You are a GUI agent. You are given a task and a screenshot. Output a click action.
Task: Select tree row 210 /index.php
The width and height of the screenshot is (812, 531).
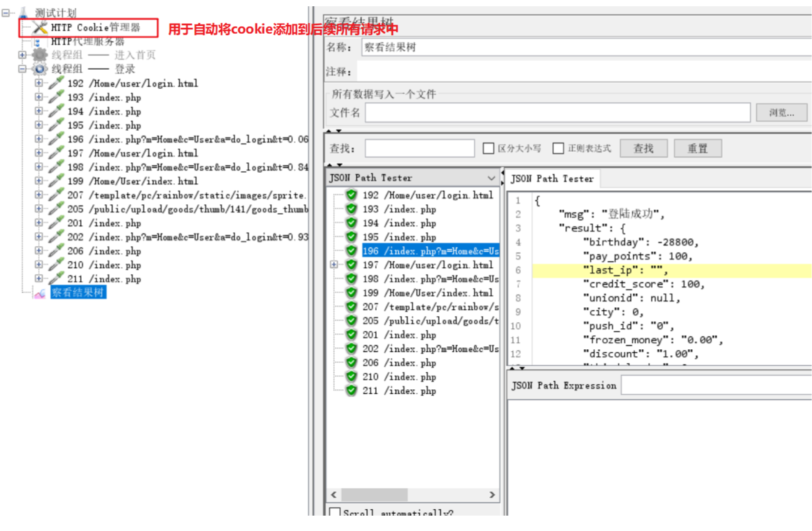click(x=104, y=265)
